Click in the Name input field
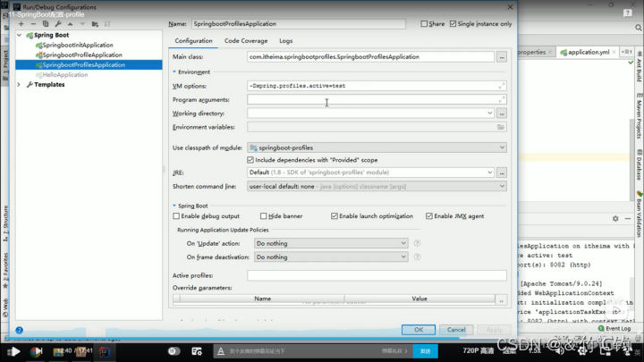Image resolution: width=644 pixels, height=362 pixels. click(x=299, y=24)
